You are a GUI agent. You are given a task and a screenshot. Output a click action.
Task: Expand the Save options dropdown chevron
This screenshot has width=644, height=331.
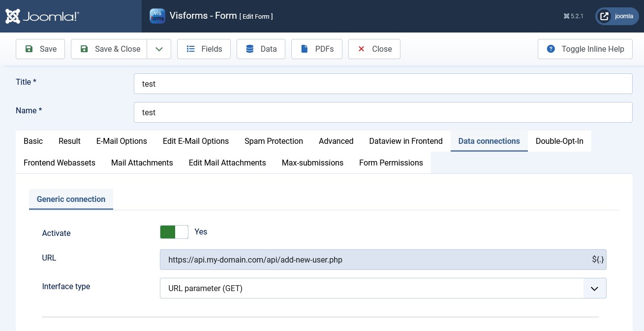pyautogui.click(x=159, y=49)
